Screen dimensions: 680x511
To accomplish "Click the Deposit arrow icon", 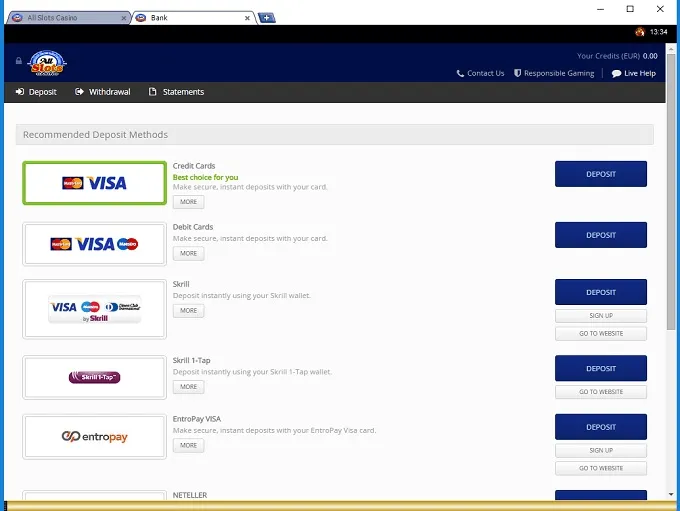I will (x=20, y=92).
